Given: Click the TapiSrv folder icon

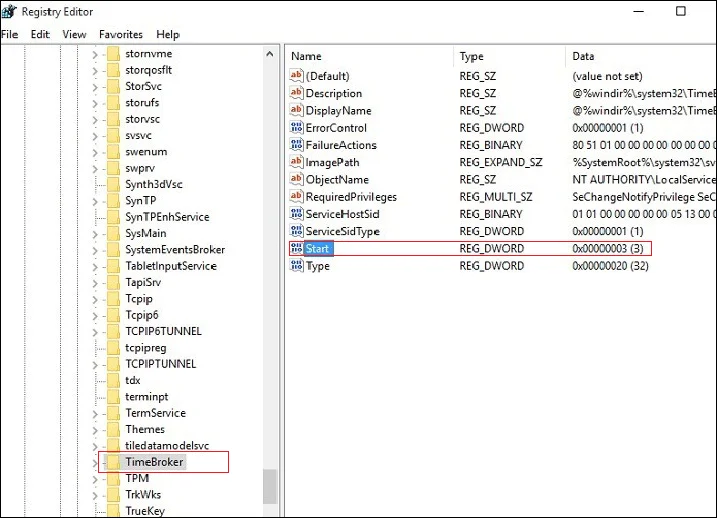Looking at the screenshot, I should [x=113, y=283].
